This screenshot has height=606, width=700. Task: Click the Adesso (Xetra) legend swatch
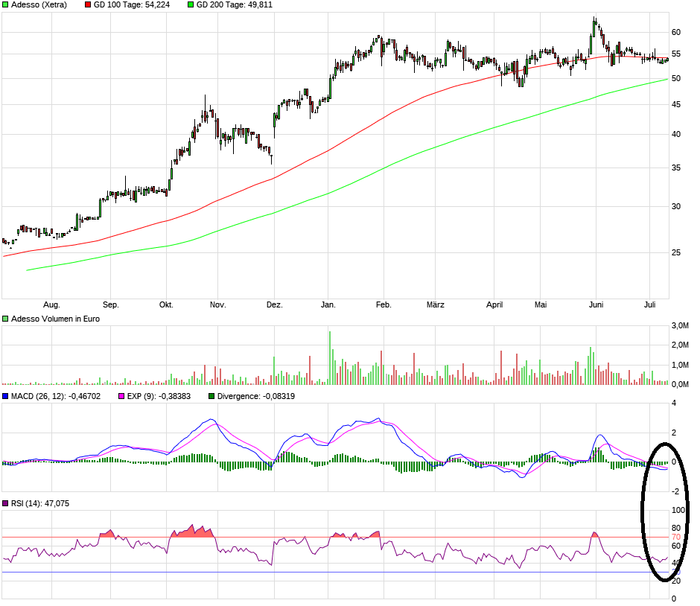tap(5, 5)
